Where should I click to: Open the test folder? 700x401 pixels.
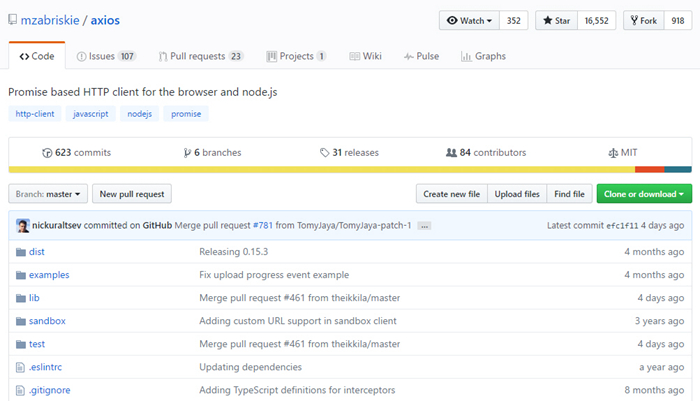coord(37,344)
